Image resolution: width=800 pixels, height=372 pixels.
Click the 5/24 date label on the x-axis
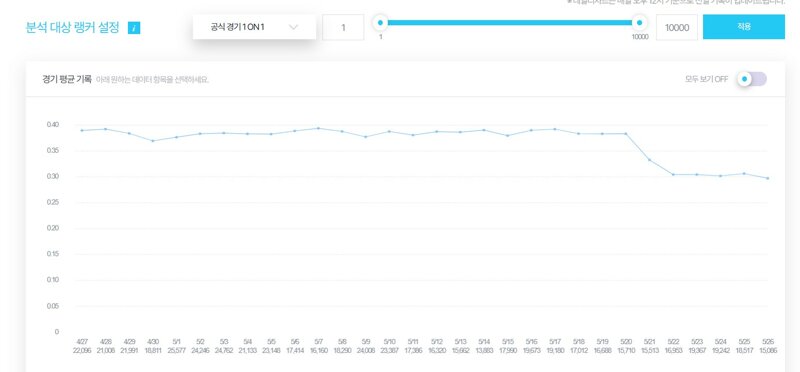(720, 341)
